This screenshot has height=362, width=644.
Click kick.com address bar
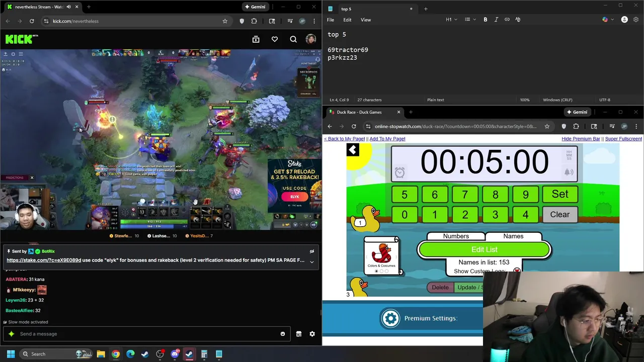tap(136, 21)
